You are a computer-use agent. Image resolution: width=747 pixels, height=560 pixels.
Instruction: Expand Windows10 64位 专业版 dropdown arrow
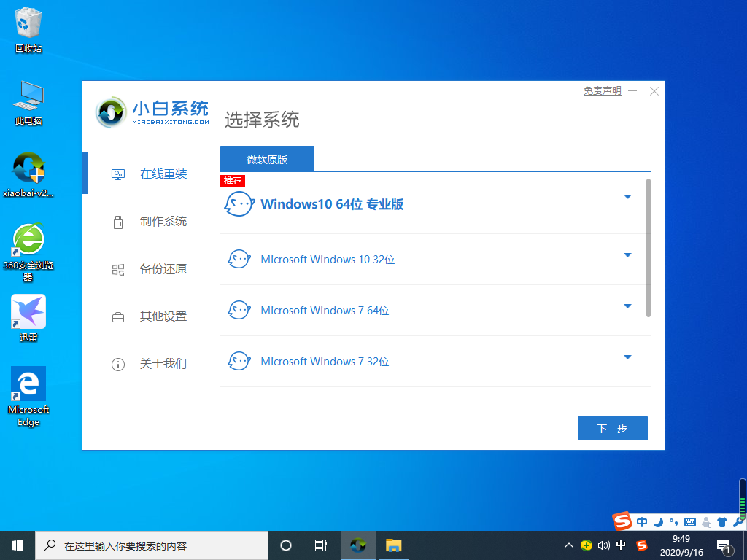coord(627,197)
